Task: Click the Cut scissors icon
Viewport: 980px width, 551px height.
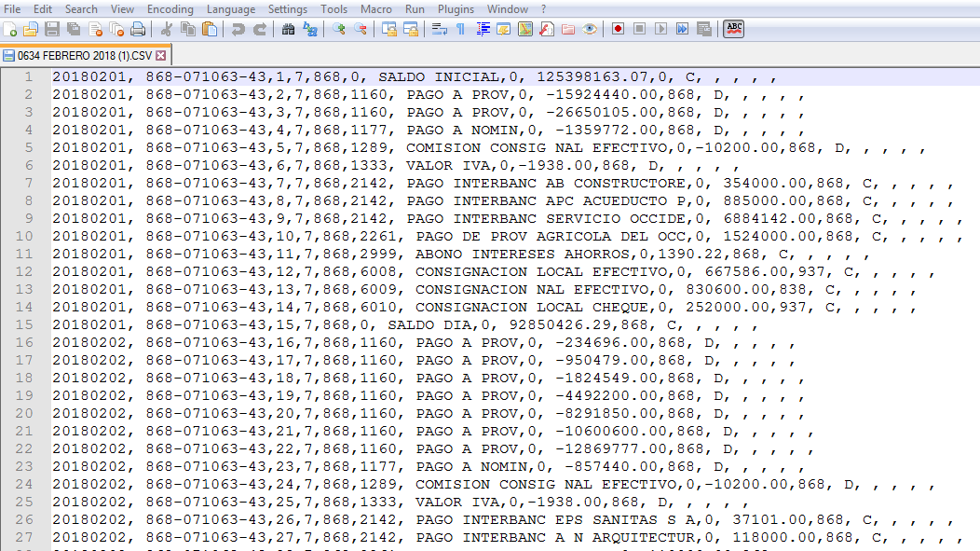Action: click(167, 29)
